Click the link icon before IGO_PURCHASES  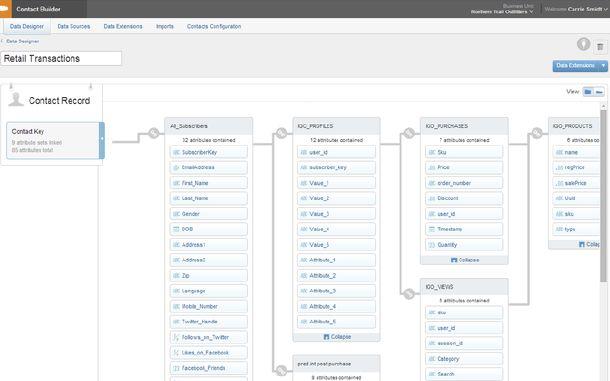click(409, 133)
